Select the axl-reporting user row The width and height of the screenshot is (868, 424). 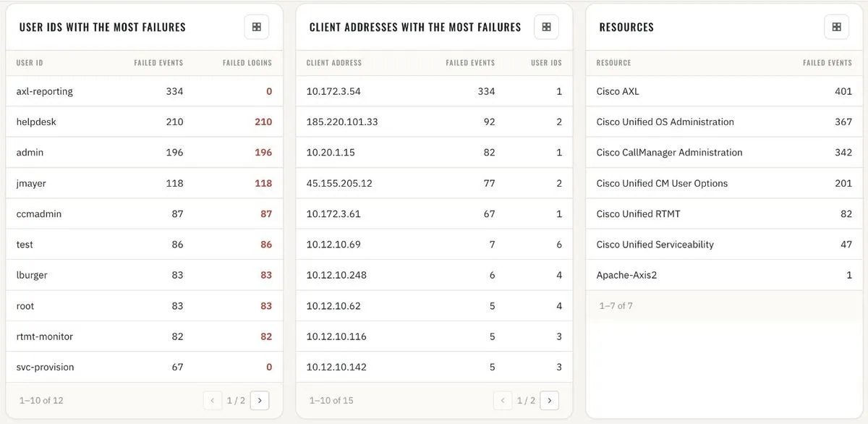pyautogui.click(x=144, y=91)
